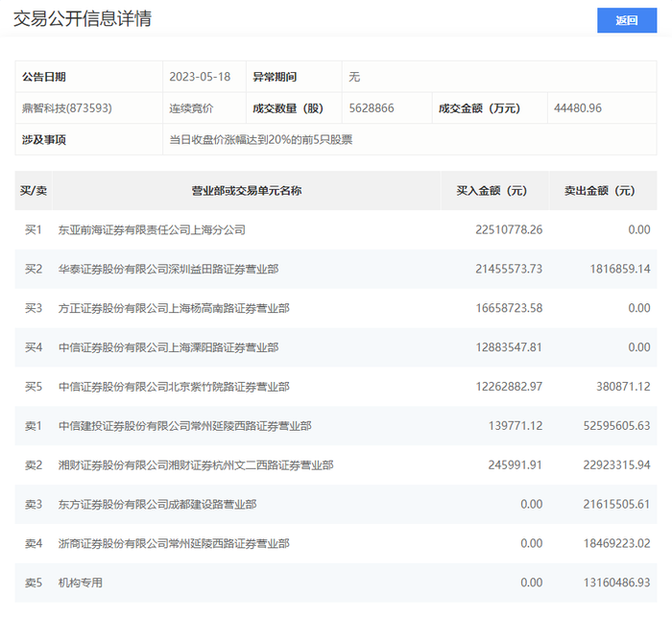This screenshot has width=672, height=618.
Task: Click the 涉及事项 label
Action: 44,139
